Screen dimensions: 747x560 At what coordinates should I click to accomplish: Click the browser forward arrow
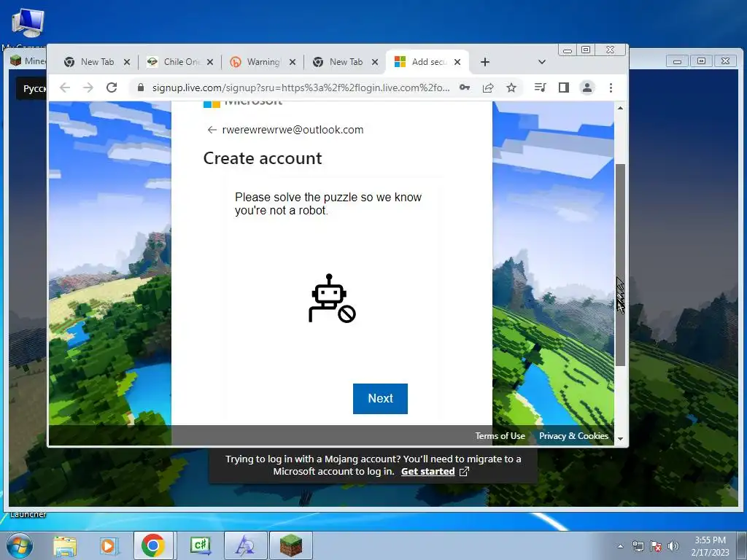(88, 87)
